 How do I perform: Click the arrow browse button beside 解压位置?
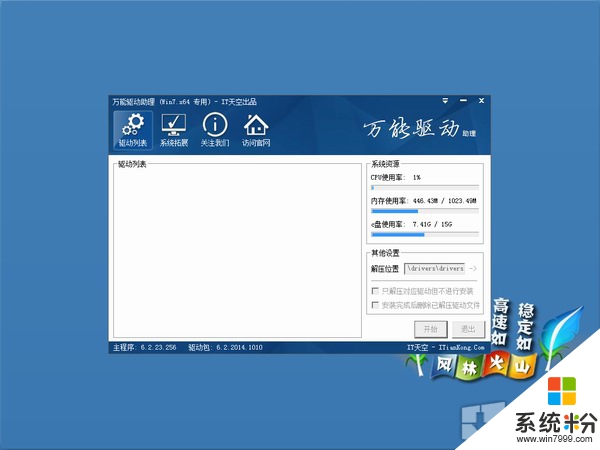pos(473,269)
